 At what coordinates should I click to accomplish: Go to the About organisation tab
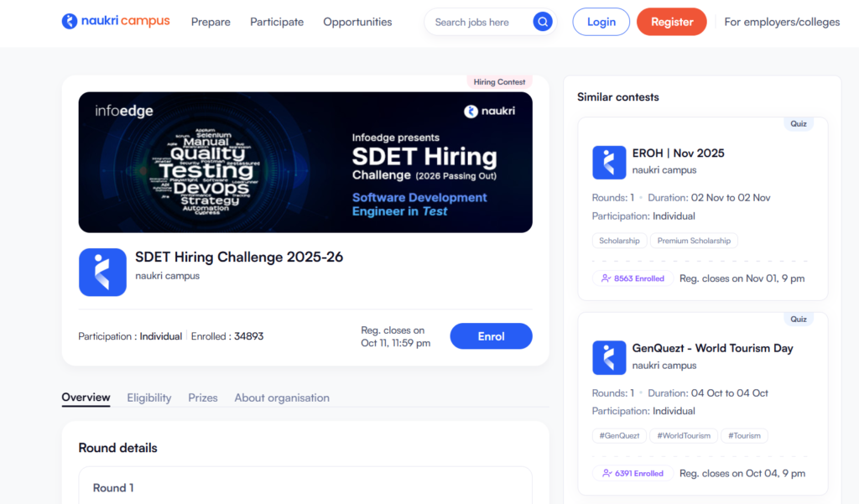tap(282, 397)
